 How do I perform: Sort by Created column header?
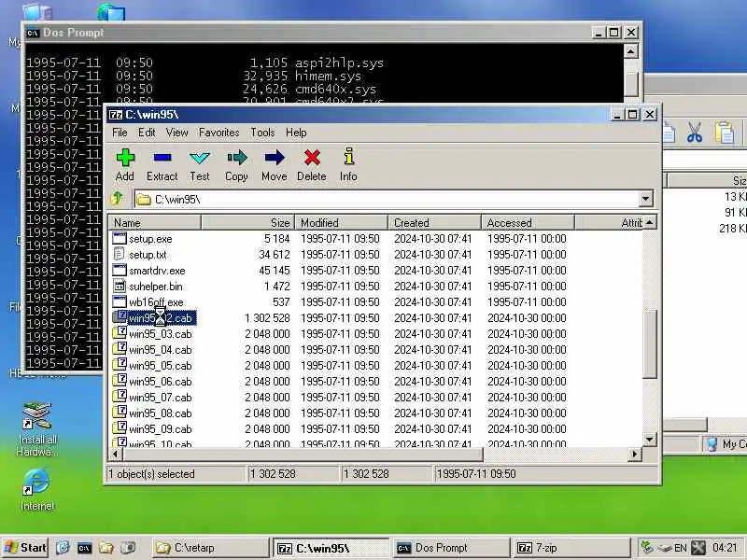point(434,222)
